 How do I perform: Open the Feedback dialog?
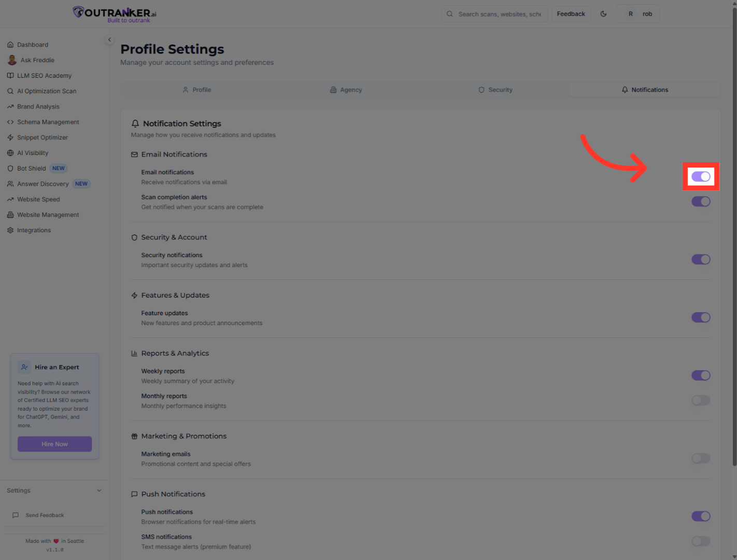point(571,13)
